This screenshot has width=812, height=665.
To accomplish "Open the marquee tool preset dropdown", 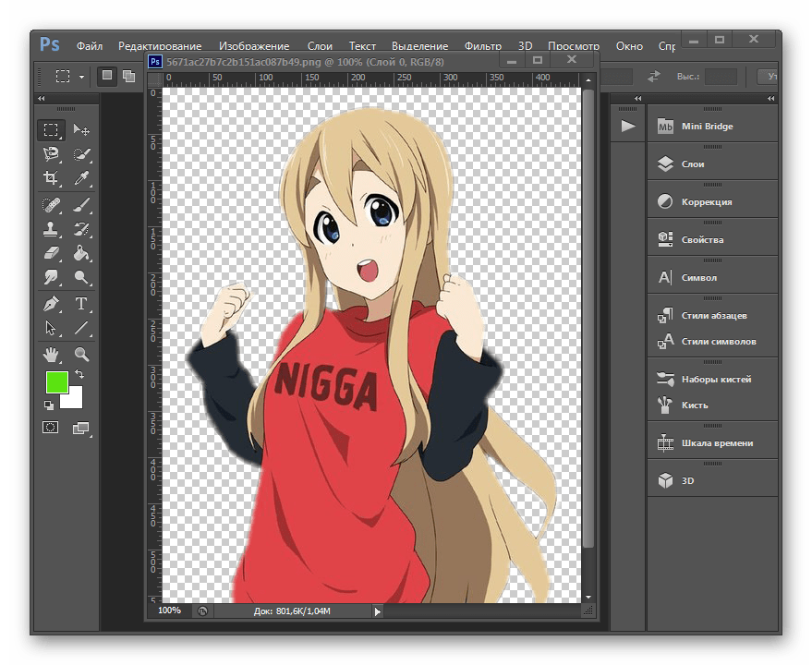I will 81,77.
